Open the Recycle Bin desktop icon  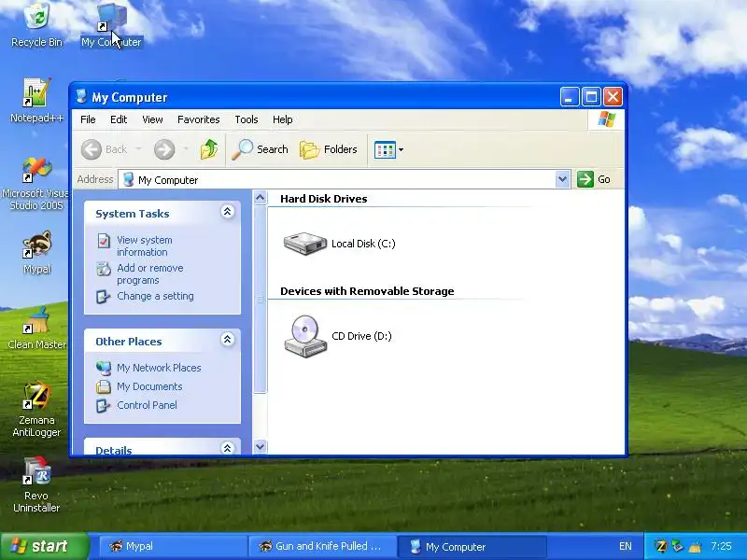(x=36, y=25)
